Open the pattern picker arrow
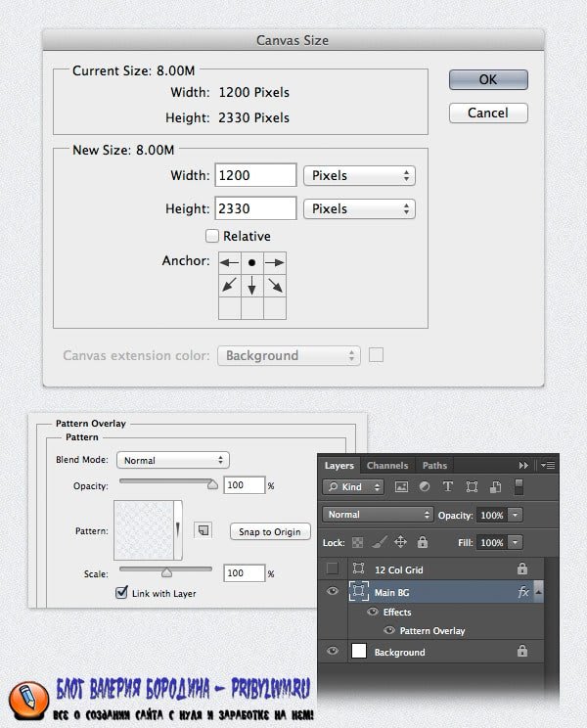This screenshot has width=587, height=728. (178, 529)
